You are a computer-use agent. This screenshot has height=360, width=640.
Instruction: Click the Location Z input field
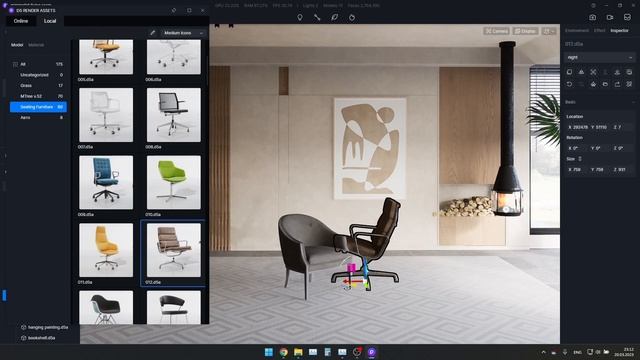[x=622, y=127]
